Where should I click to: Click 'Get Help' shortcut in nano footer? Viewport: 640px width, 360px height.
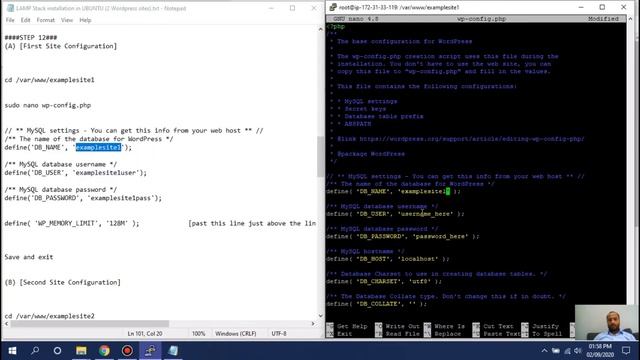347,326
